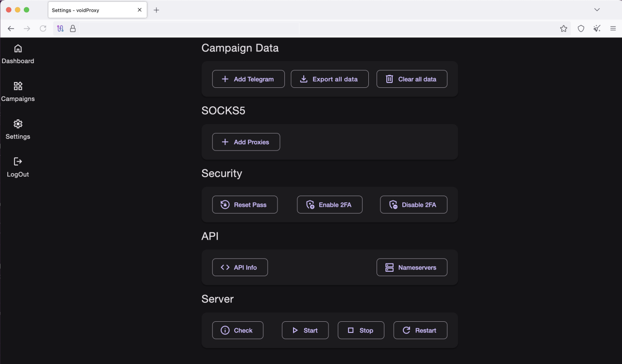Bookmark the page with the star icon
This screenshot has width=622, height=364.
[x=564, y=28]
